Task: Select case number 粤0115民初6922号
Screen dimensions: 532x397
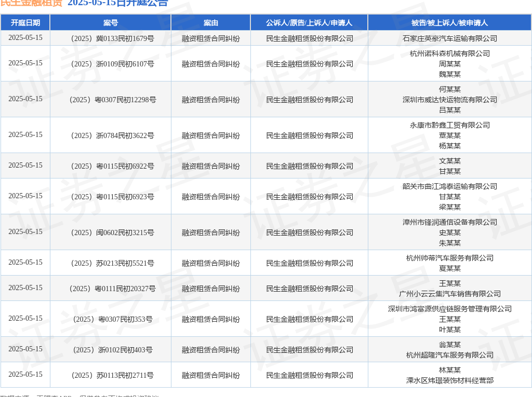Action: coord(125,166)
